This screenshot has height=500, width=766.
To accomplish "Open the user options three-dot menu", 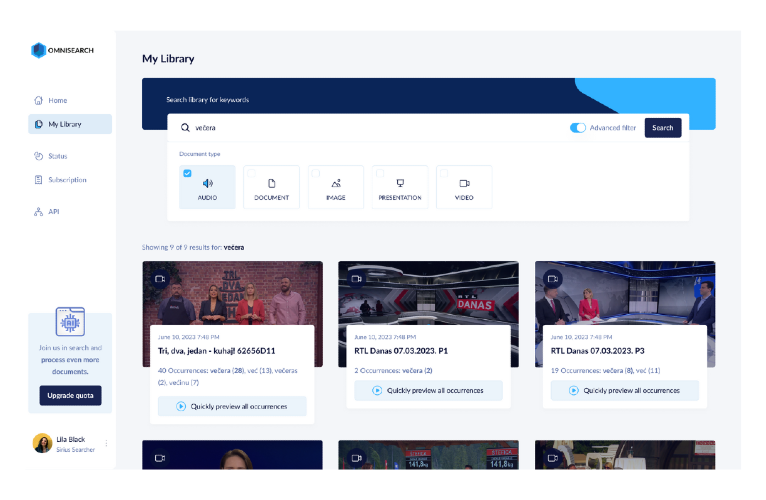I will [106, 443].
